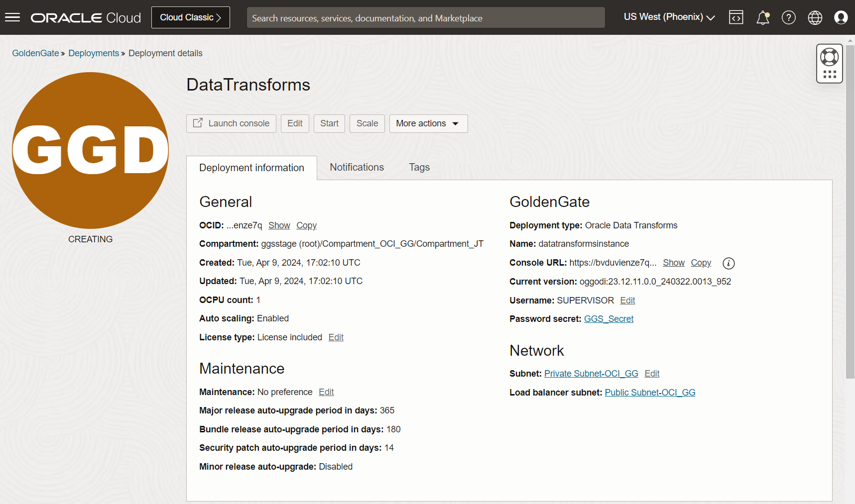Open the floating support assistant widget
The height and width of the screenshot is (504, 855).
(x=829, y=63)
